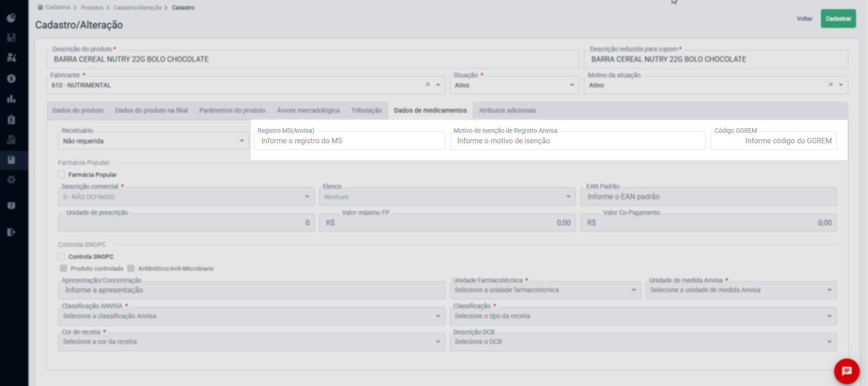Open the Situação dropdown
The width and height of the screenshot is (868, 386).
point(514,85)
